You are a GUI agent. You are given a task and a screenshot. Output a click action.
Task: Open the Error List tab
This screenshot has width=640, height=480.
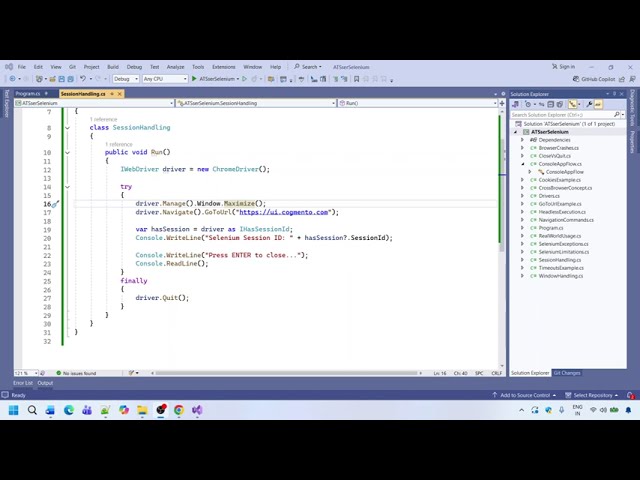pos(23,383)
